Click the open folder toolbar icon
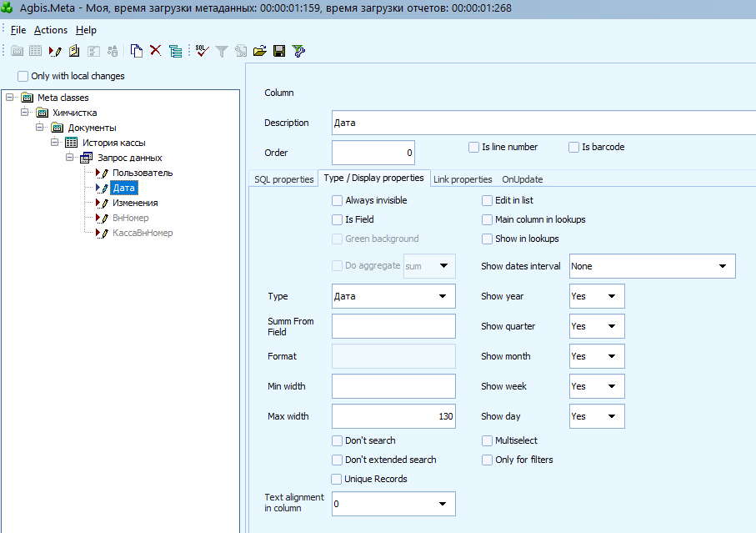 (x=260, y=51)
